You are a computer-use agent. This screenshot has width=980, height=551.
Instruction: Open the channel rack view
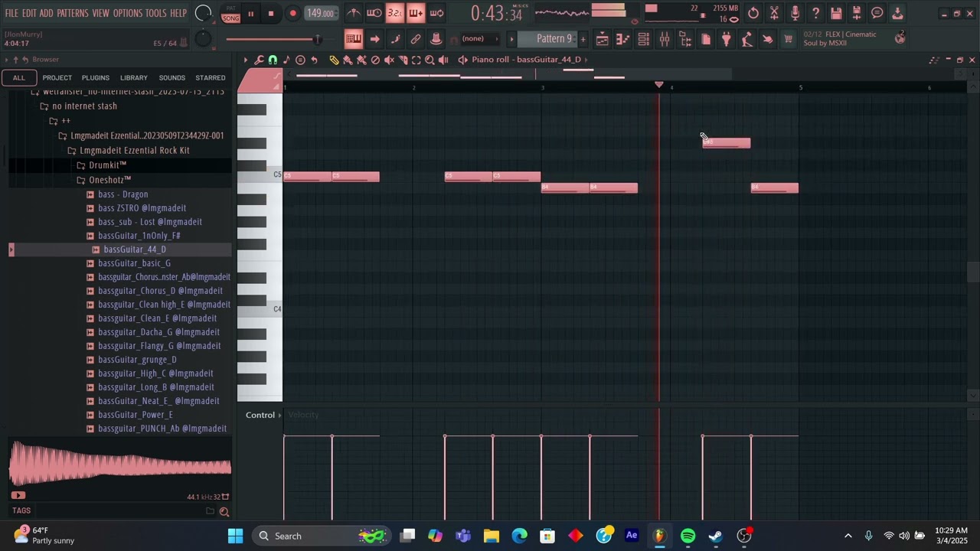click(644, 39)
